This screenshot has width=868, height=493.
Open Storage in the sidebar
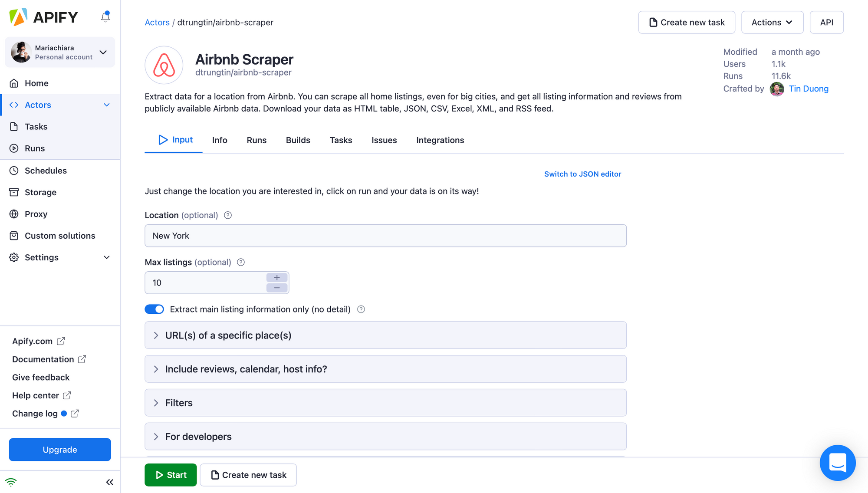[60, 192]
